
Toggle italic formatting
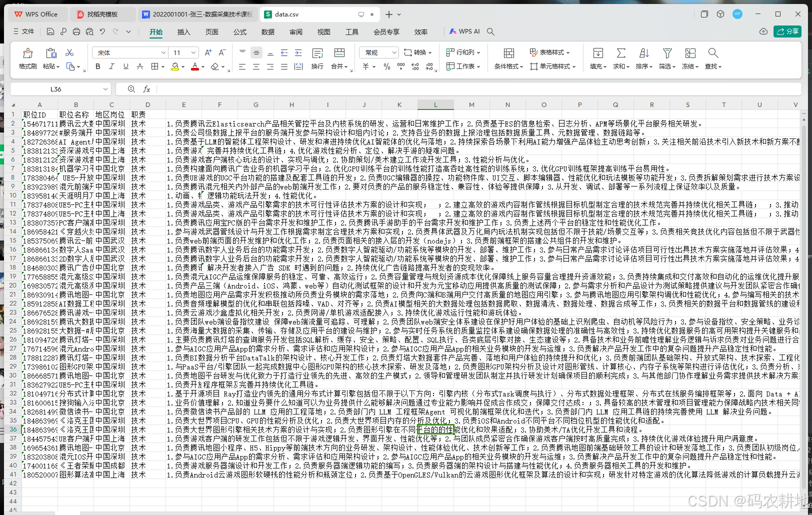tap(111, 66)
